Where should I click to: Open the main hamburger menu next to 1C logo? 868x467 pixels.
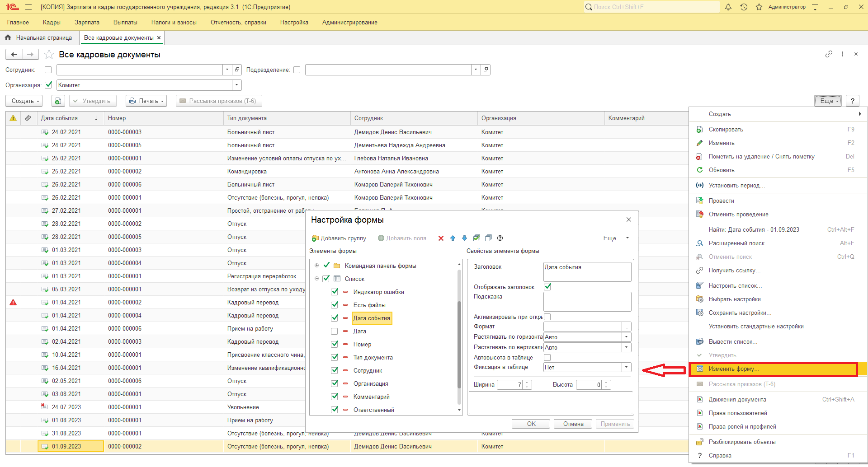click(x=28, y=7)
